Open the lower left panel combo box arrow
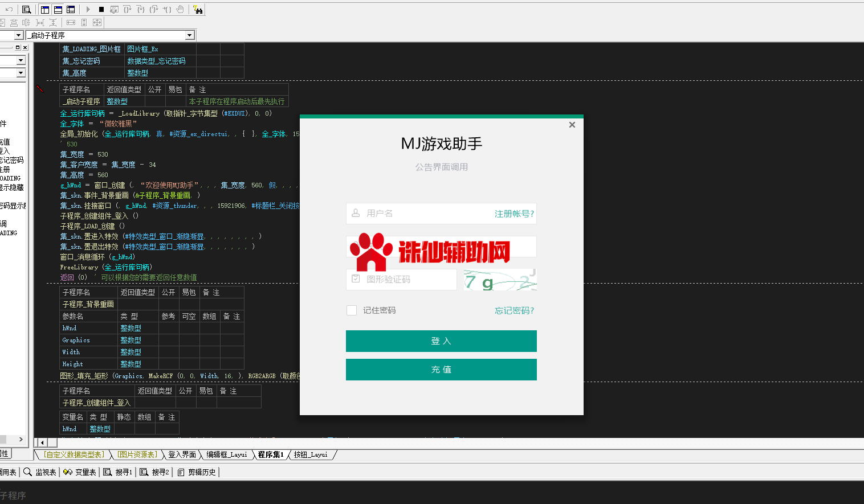Viewport: 864px width, 504px height. click(x=21, y=73)
